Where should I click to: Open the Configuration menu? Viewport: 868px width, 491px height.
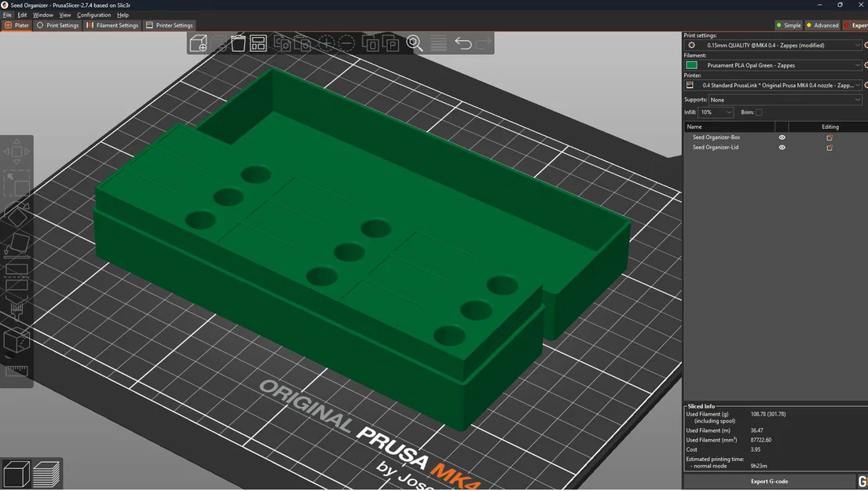click(x=93, y=14)
